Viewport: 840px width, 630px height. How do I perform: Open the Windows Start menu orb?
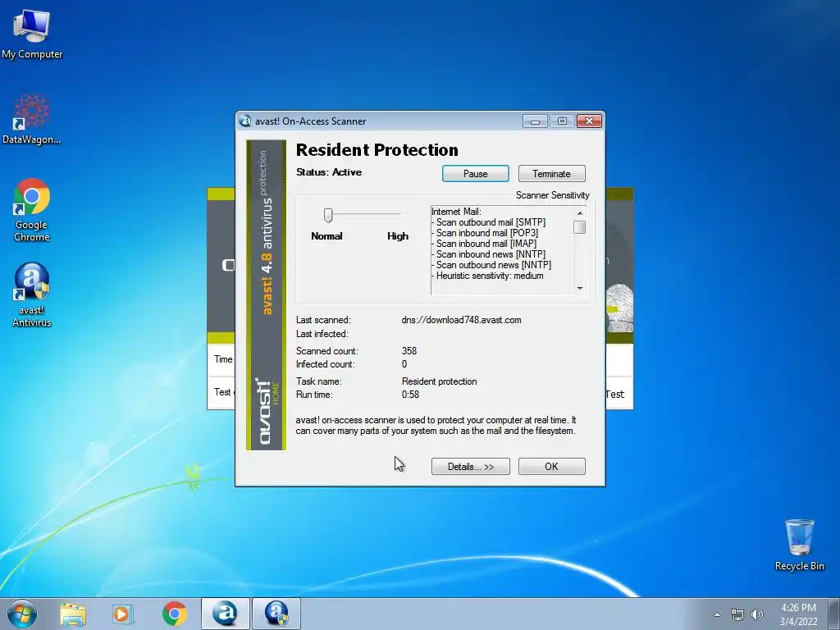pos(22,614)
